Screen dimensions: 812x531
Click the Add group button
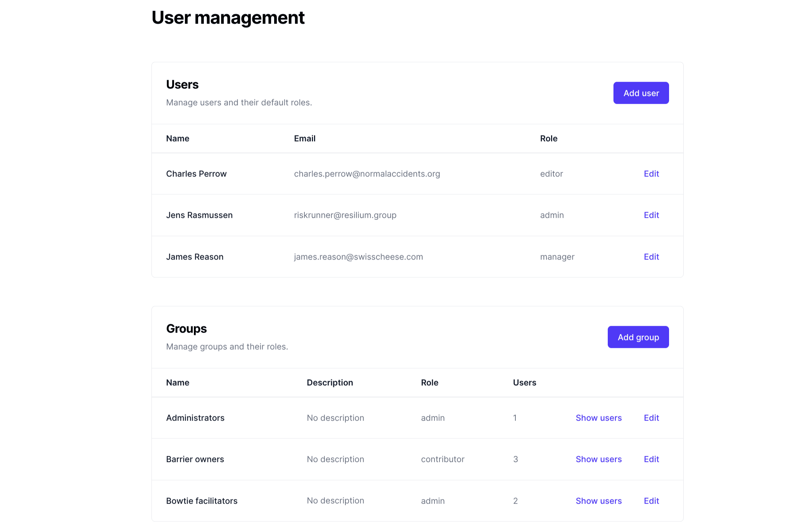[638, 337]
